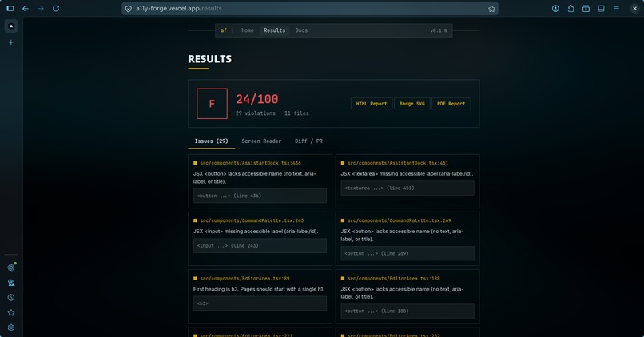This screenshot has width=644, height=337.
Task: Download the Badge SVG
Action: (412, 104)
